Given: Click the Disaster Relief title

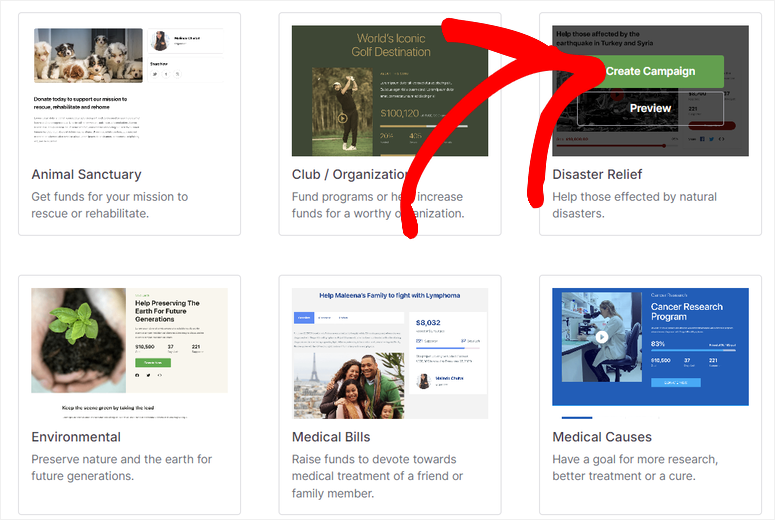Looking at the screenshot, I should 597,174.
